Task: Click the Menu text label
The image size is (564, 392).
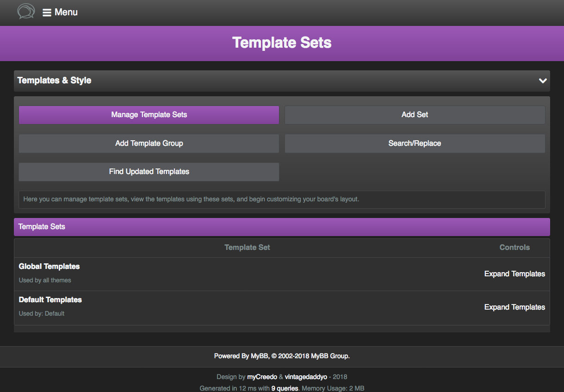Action: 66,12
